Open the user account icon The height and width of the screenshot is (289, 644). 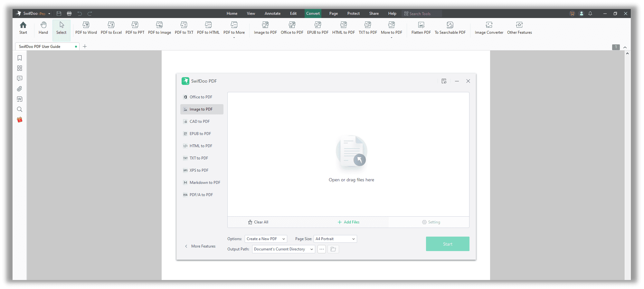tap(581, 14)
